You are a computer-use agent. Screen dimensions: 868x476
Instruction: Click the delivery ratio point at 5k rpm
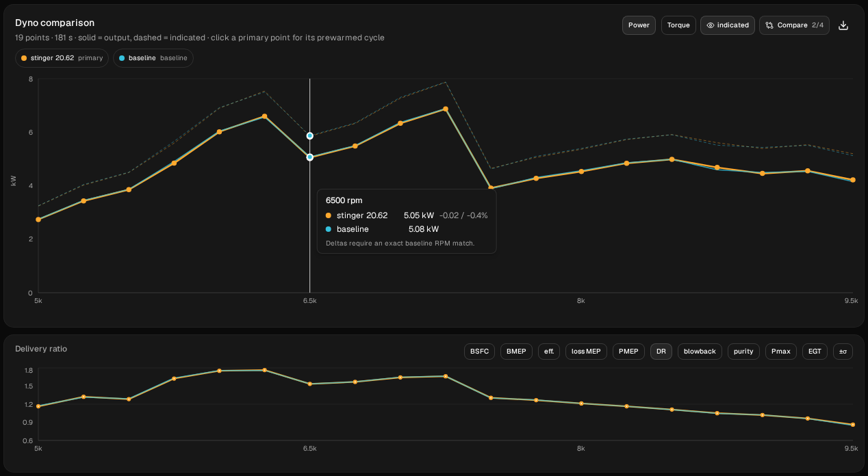[38, 406]
